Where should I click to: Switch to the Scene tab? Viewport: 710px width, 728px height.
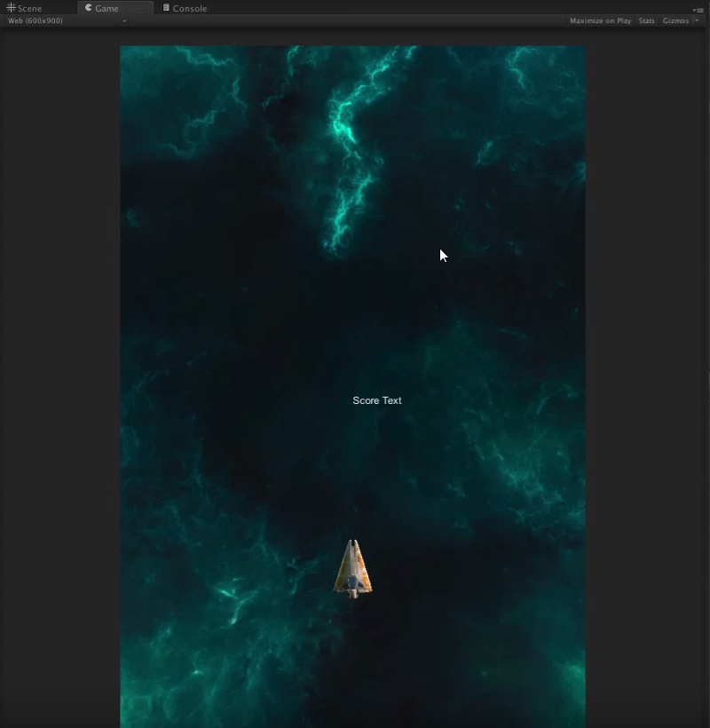point(29,9)
